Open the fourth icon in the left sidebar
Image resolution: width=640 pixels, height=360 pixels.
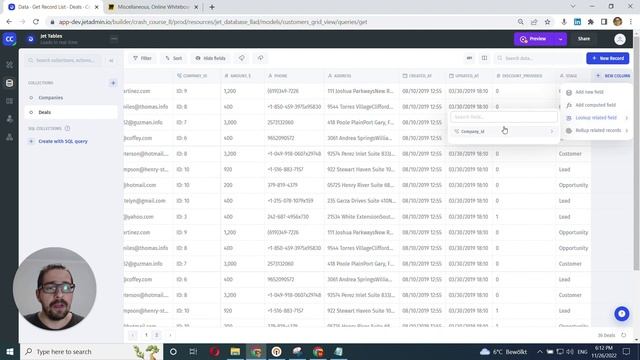coord(9,119)
